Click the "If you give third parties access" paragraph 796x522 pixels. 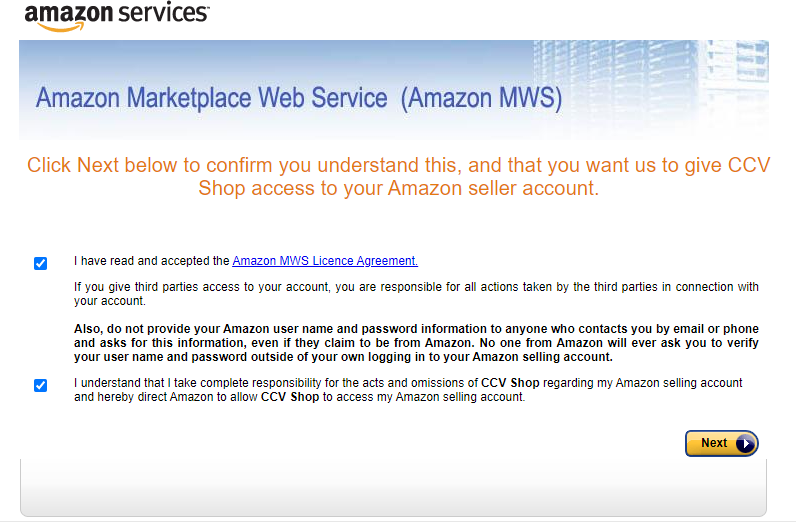(416, 294)
